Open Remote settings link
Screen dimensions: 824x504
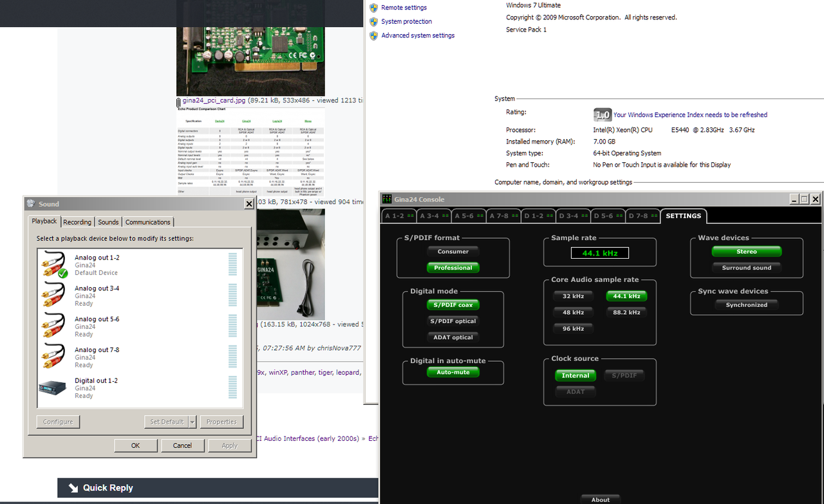tap(404, 8)
